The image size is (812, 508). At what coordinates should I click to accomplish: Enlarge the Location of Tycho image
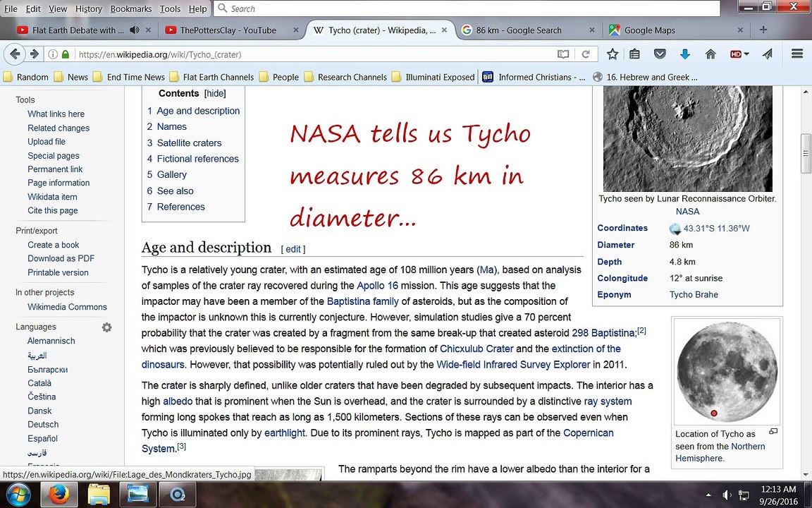pos(773,431)
